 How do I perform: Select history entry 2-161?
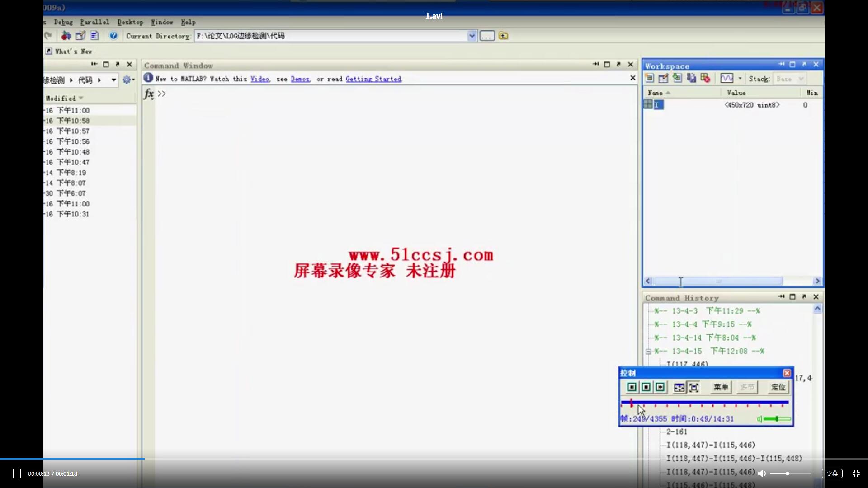click(677, 432)
